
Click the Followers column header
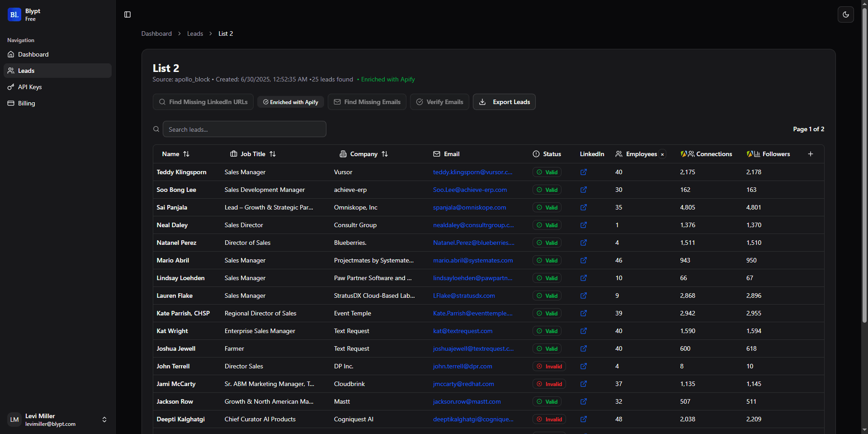pos(768,154)
